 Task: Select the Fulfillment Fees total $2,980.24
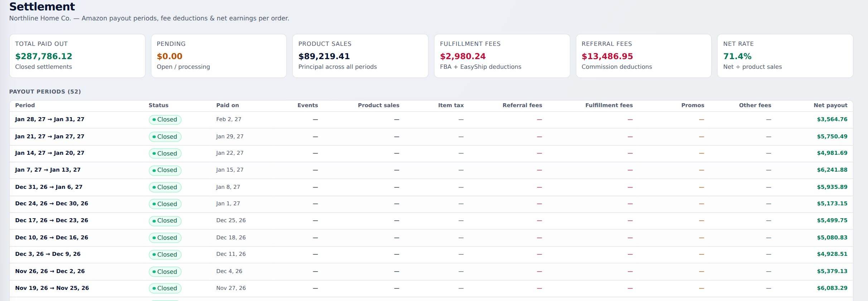pyautogui.click(x=463, y=56)
